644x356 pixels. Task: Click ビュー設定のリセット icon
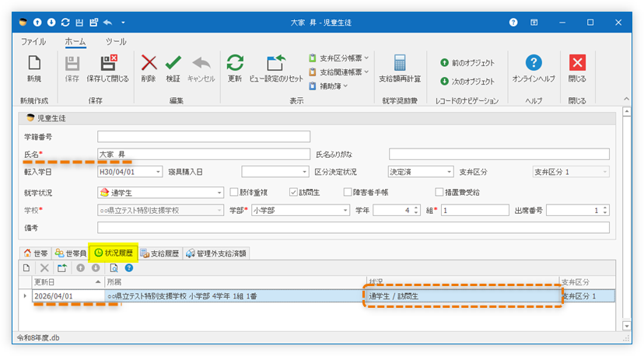pos(276,63)
